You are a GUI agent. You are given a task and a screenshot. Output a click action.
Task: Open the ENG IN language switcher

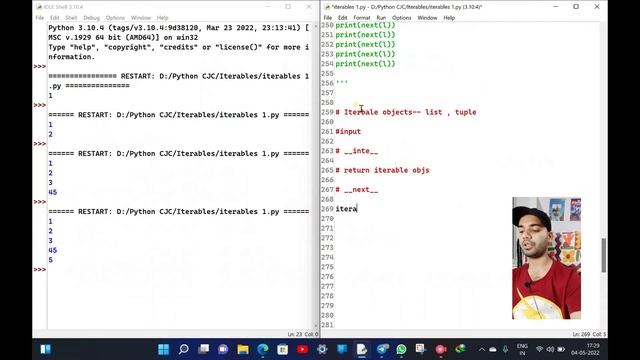[x=522, y=349]
